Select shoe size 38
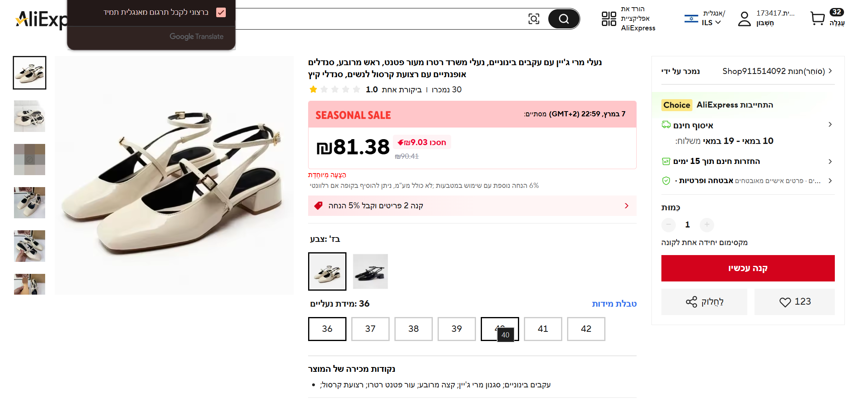The image size is (868, 401). tap(413, 329)
